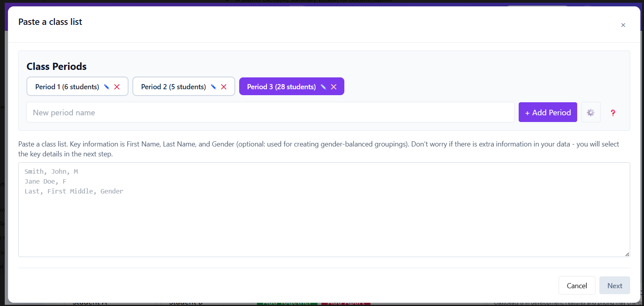
Task: Click the Cancel button
Action: tap(577, 285)
